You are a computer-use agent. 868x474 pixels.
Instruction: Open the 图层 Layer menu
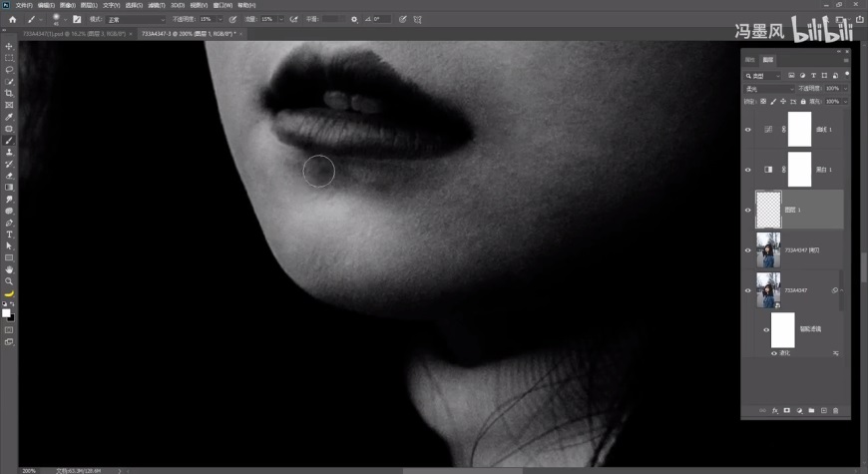pyautogui.click(x=89, y=5)
